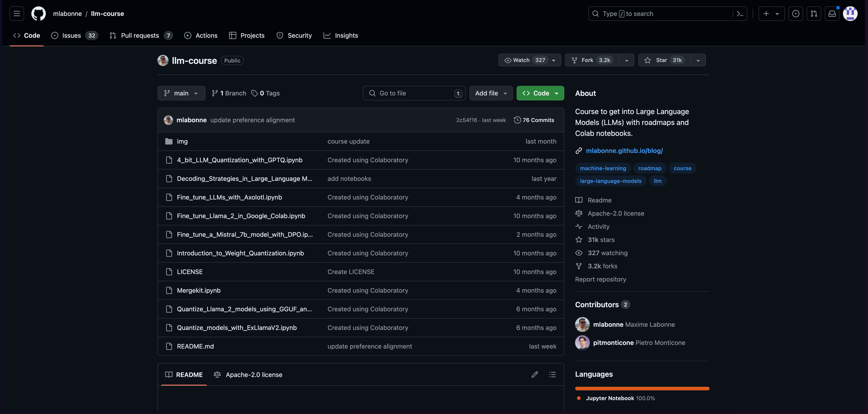Open the README outline list icon

point(552,374)
